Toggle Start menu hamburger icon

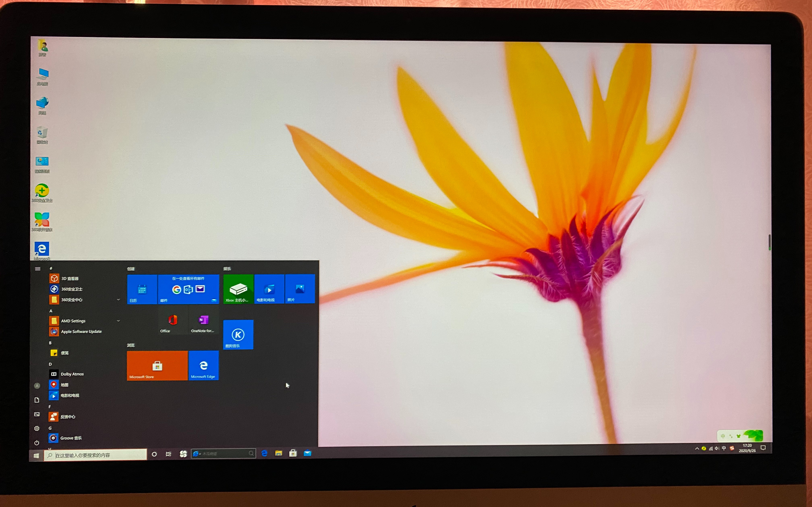click(x=37, y=268)
